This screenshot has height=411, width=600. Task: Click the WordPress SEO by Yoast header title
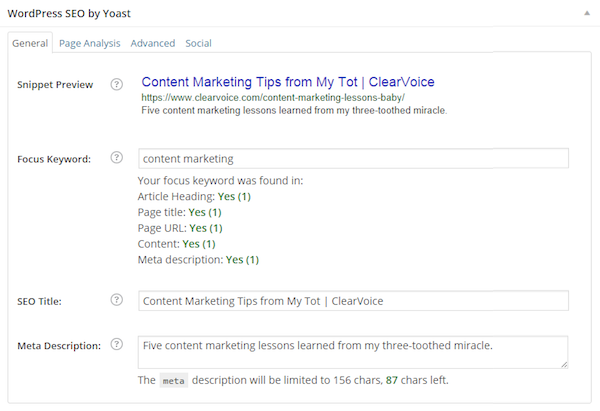(69, 13)
